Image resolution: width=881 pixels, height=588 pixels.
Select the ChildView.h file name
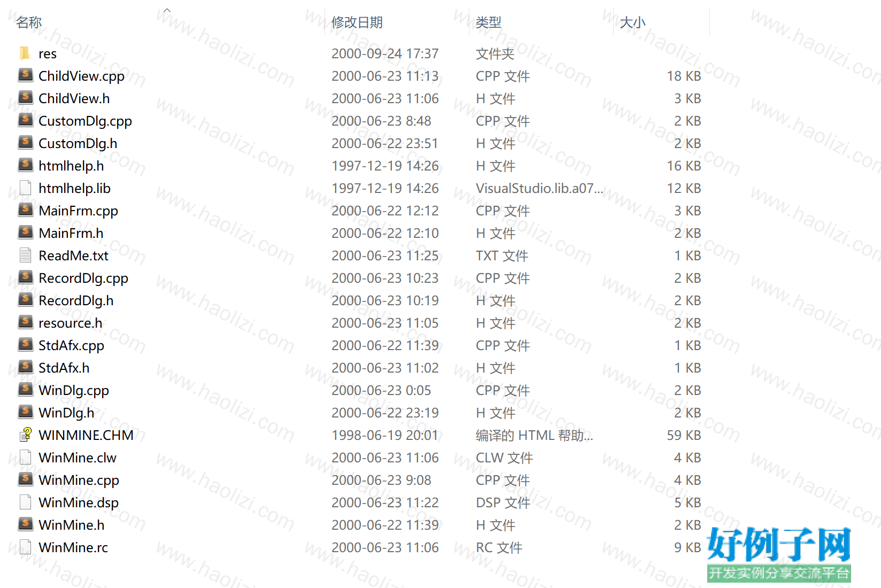pyautogui.click(x=74, y=99)
